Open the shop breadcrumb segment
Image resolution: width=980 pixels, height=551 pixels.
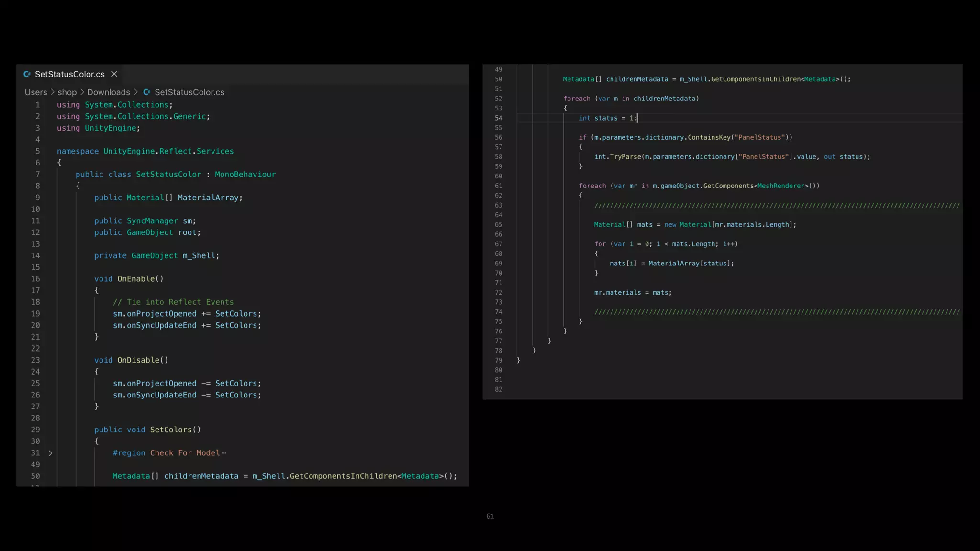(x=67, y=92)
